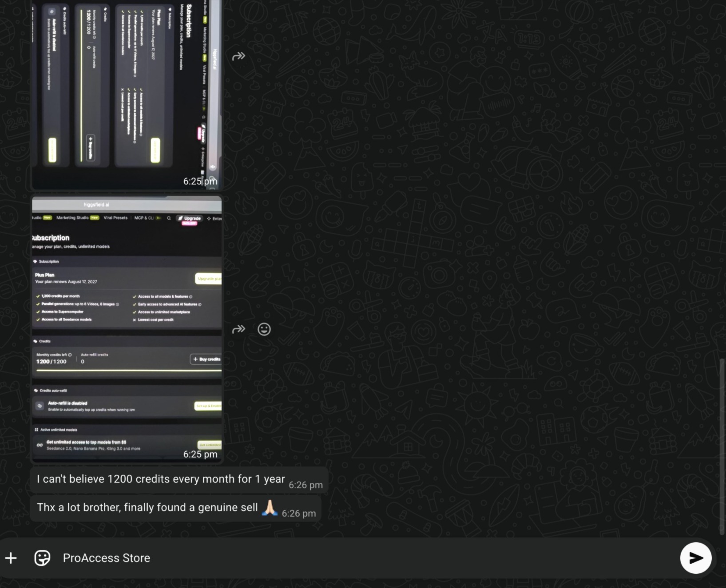726x588 pixels.
Task: Send the typed message
Action: pos(696,558)
